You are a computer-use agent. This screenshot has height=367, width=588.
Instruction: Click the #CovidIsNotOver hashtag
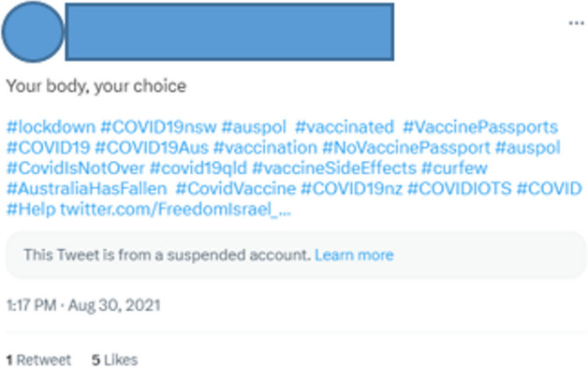[x=76, y=169]
